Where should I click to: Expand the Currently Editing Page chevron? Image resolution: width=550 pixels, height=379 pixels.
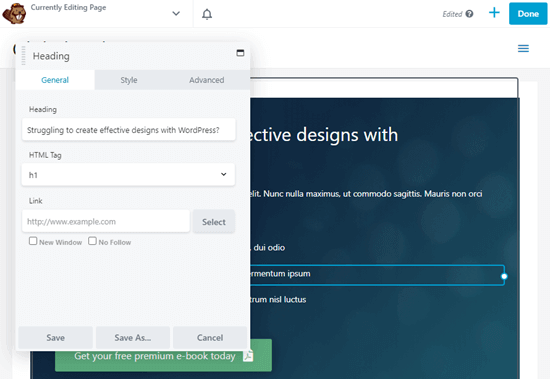[176, 14]
